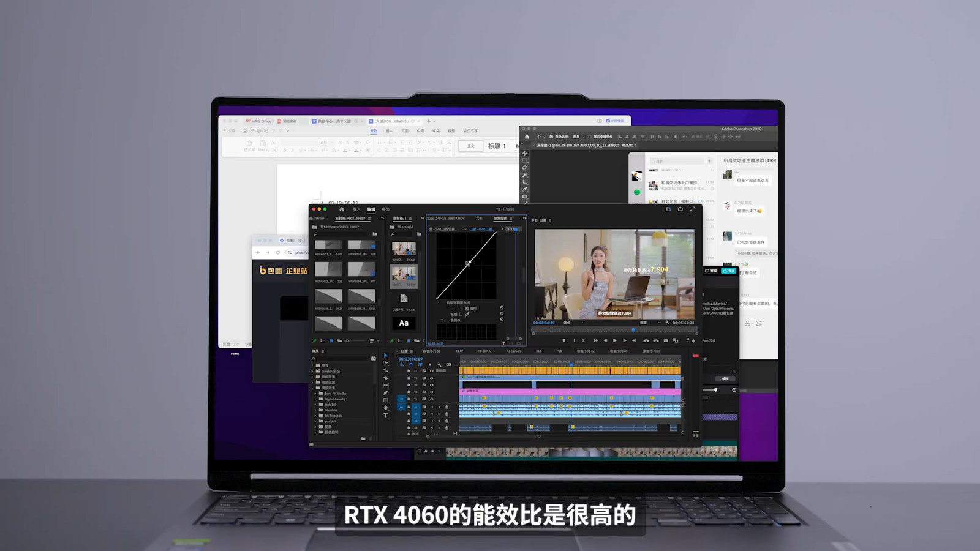The image size is (980, 551).
Task: Toggle V4 track eye visibility
Action: (x=431, y=378)
